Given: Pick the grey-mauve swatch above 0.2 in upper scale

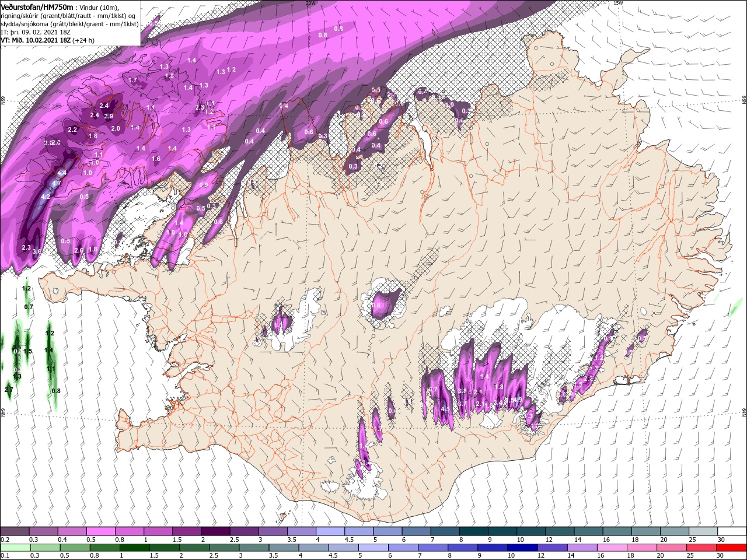Looking at the screenshot, I should click(x=15, y=531).
